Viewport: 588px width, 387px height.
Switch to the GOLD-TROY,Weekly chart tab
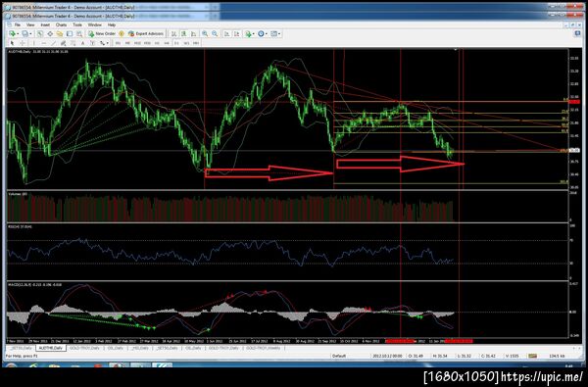click(264, 348)
